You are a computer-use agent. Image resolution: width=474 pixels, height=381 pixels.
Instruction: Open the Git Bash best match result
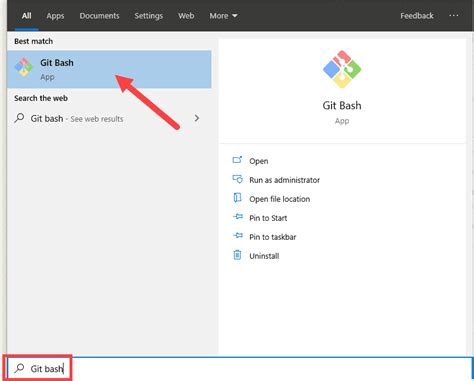point(109,69)
